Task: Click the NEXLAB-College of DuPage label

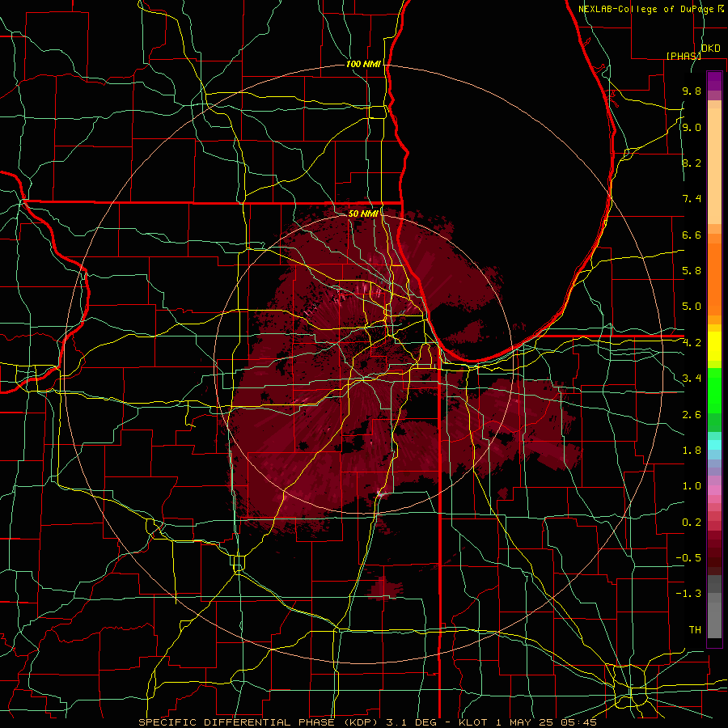Action: (x=645, y=9)
